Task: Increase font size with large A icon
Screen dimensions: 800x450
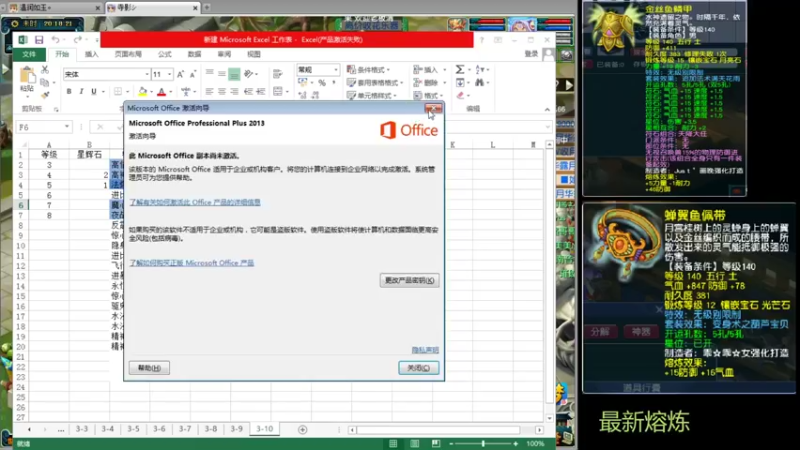Action: click(x=181, y=74)
